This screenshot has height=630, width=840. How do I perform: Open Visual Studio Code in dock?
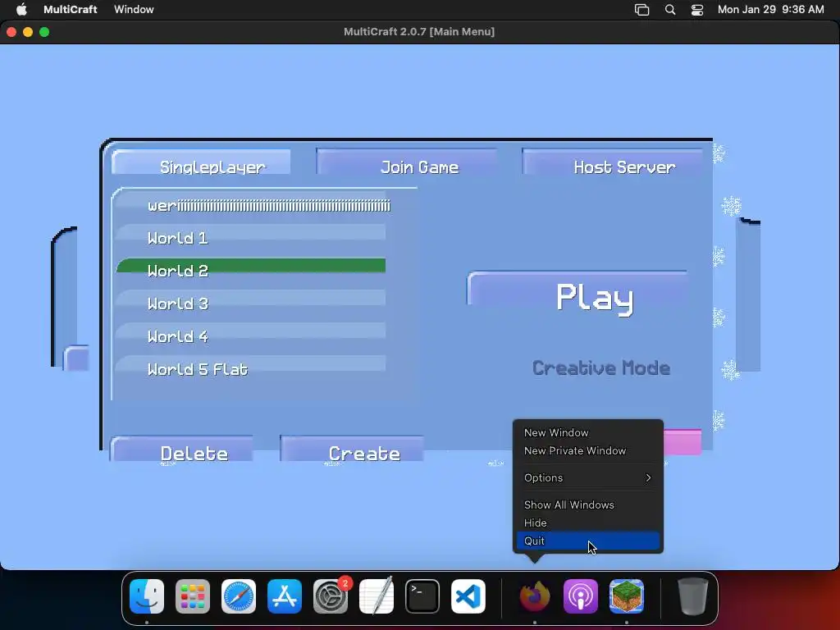point(468,596)
